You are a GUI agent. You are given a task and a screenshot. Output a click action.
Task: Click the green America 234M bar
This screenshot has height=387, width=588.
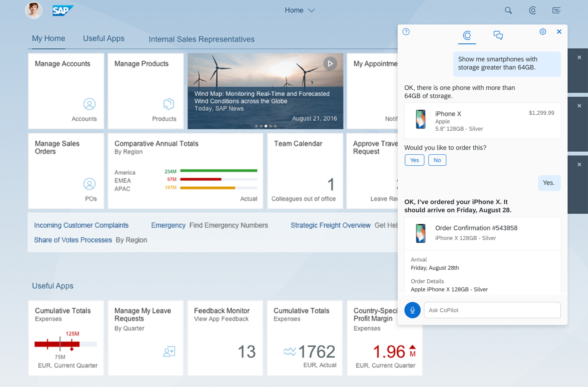pos(218,171)
